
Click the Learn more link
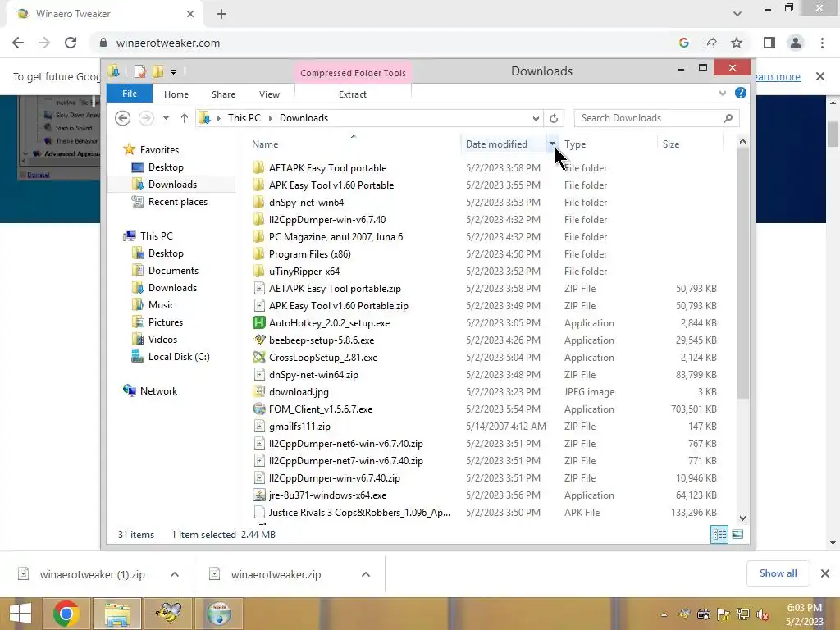[x=777, y=76]
